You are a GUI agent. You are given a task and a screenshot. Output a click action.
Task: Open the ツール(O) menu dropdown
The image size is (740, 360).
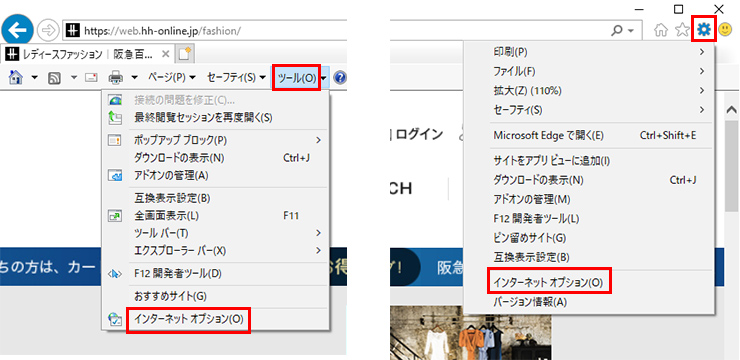pyautogui.click(x=296, y=78)
